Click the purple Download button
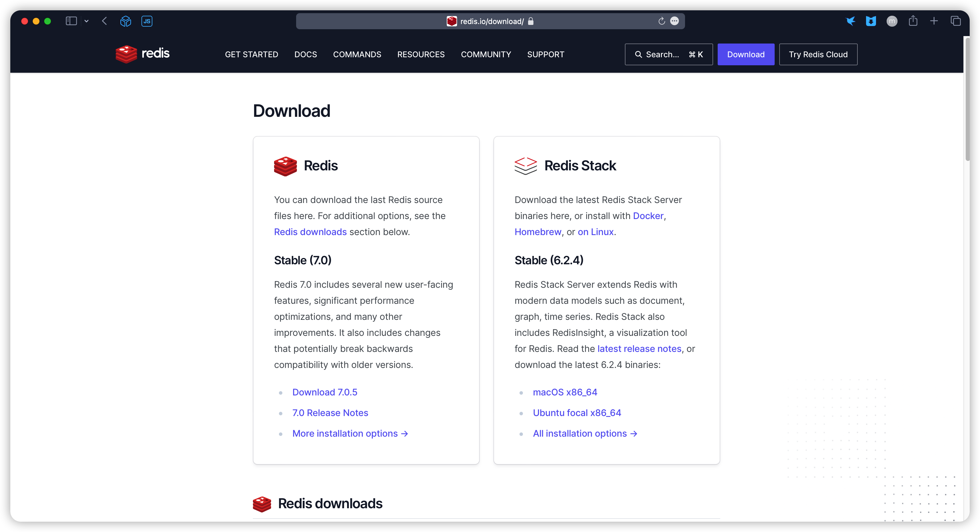980x532 pixels. tap(746, 54)
